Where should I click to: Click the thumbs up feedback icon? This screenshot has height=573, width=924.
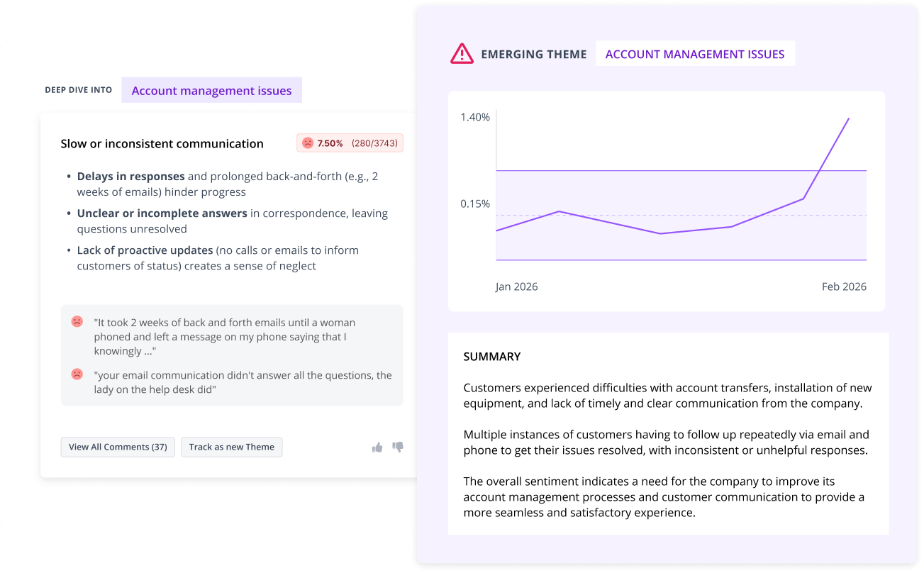pyautogui.click(x=377, y=447)
